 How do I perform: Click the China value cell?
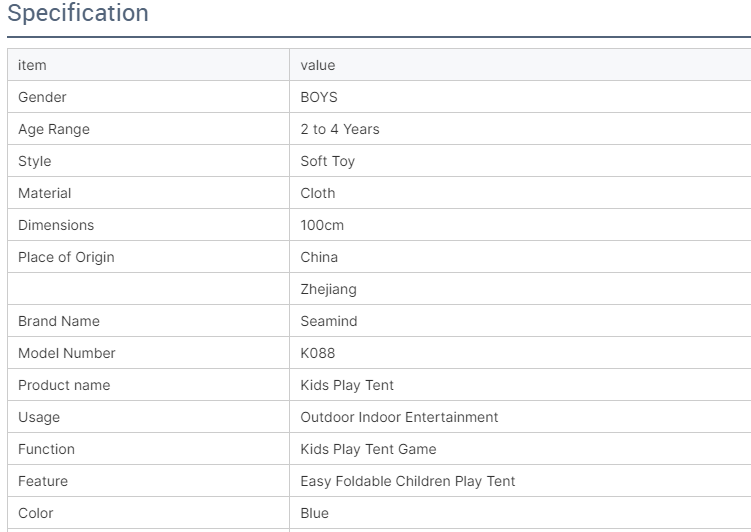(x=319, y=257)
